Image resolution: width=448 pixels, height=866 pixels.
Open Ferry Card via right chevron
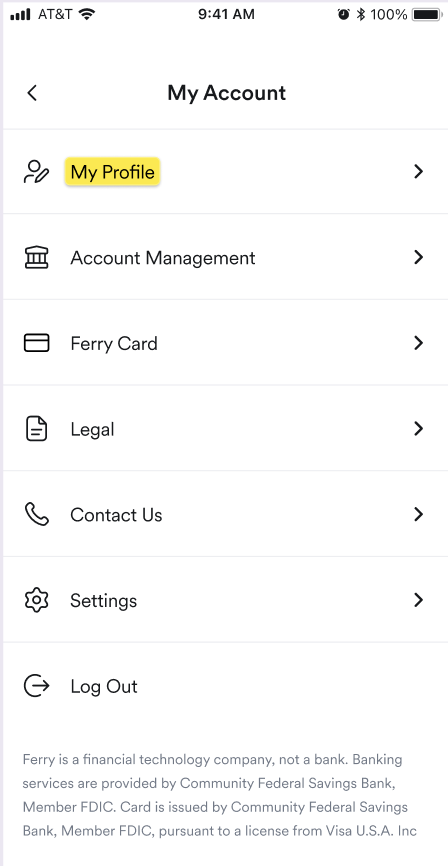pyautogui.click(x=419, y=343)
